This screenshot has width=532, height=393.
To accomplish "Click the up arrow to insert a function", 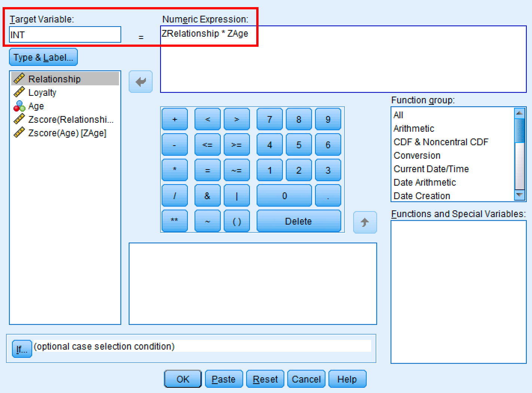I will tap(365, 222).
